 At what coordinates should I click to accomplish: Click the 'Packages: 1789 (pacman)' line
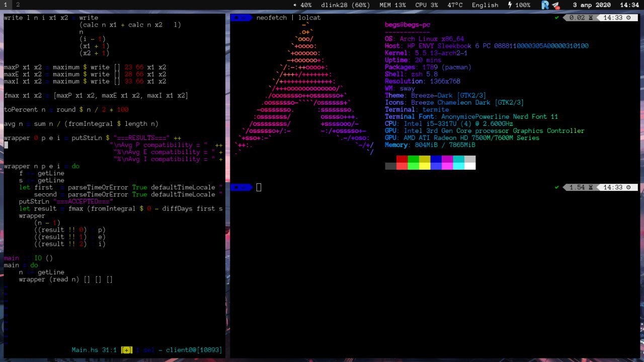[x=428, y=67]
